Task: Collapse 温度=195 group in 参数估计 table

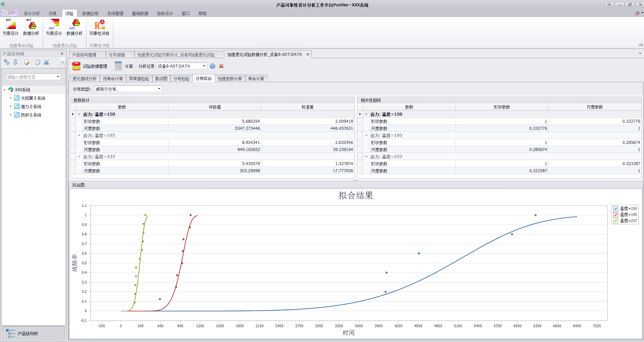Action: tap(79, 136)
